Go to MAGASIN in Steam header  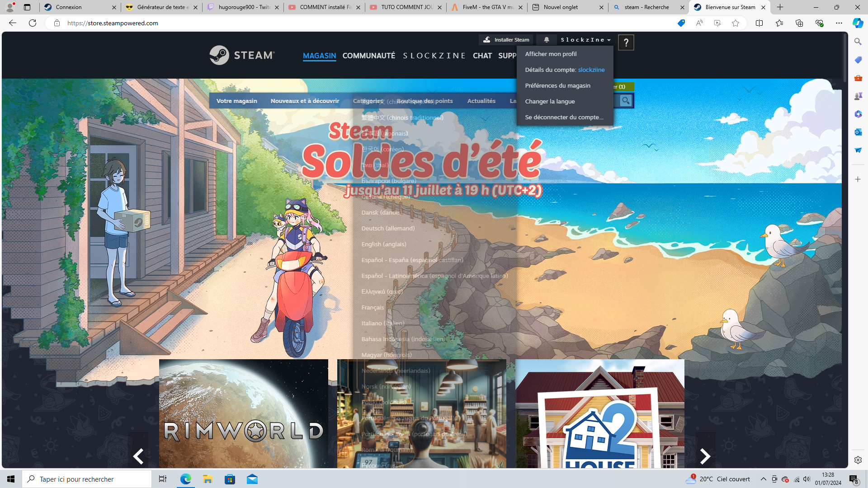tap(319, 56)
